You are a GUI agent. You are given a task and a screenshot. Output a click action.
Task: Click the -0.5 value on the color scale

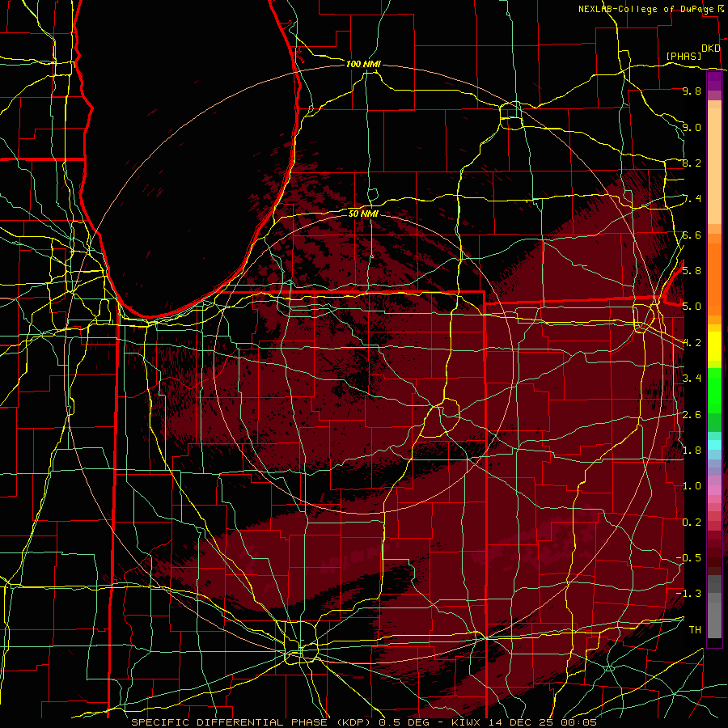coord(688,558)
